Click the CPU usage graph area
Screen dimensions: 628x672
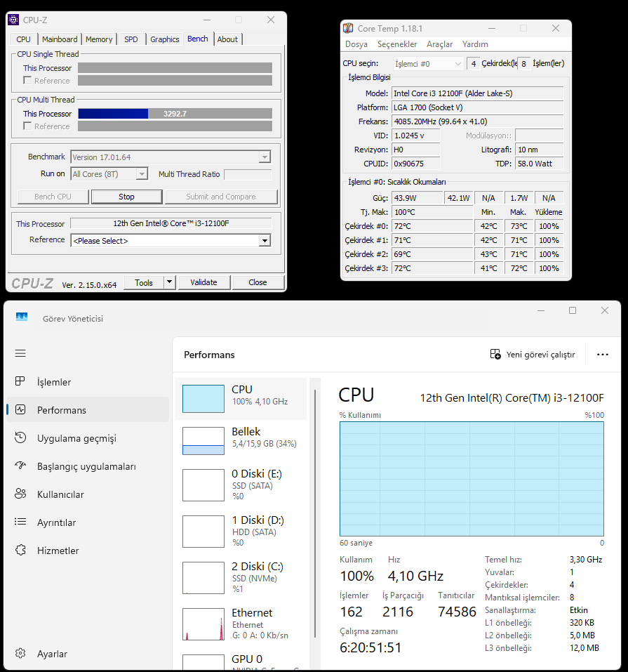pyautogui.click(x=472, y=479)
